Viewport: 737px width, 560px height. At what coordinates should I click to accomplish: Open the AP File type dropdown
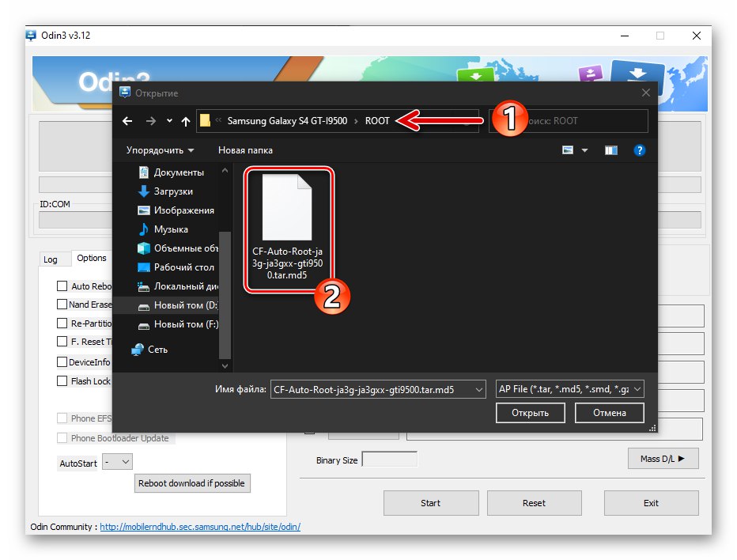pyautogui.click(x=637, y=388)
